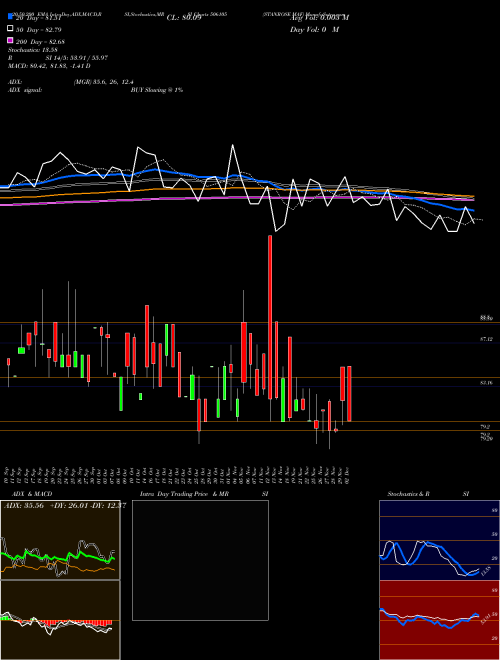This screenshot has width=500, height=660.
Task: Click the 'Avg Vol: 0.003 M' reading
Action: 319,18
